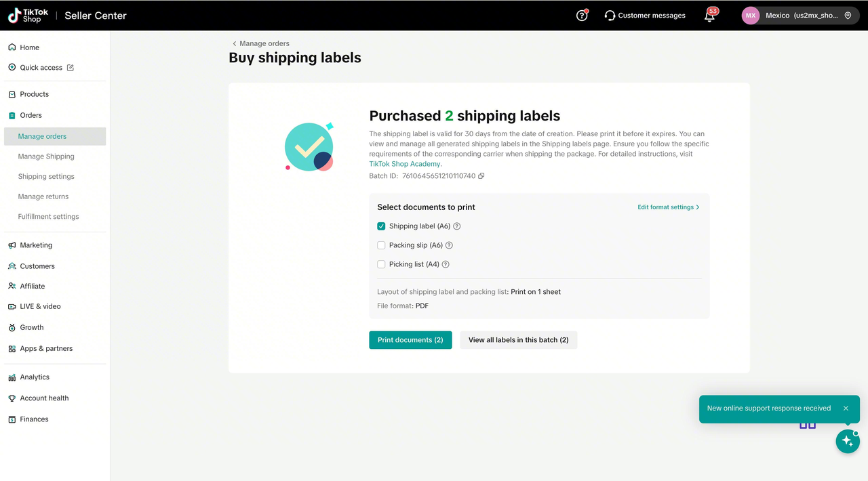The height and width of the screenshot is (481, 868).
Task: Copy the Batch ID using copy icon
Action: click(481, 176)
